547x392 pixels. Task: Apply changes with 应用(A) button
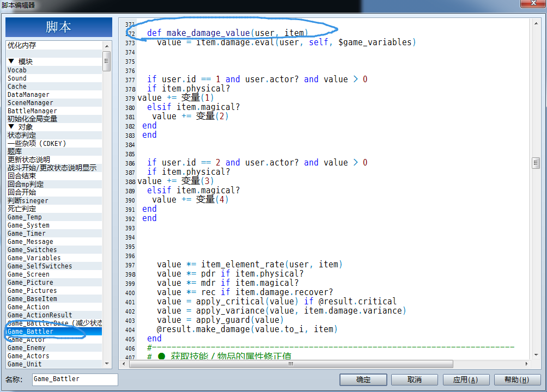466,379
